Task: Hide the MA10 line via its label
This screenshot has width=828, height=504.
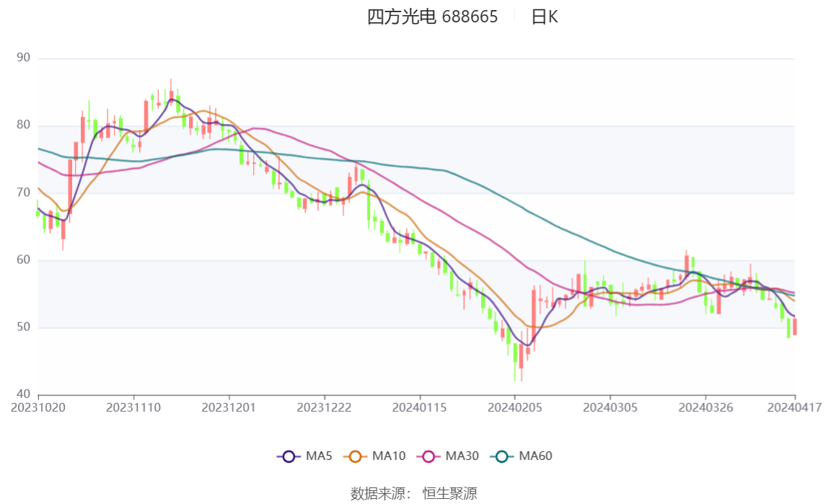Action: [389, 456]
